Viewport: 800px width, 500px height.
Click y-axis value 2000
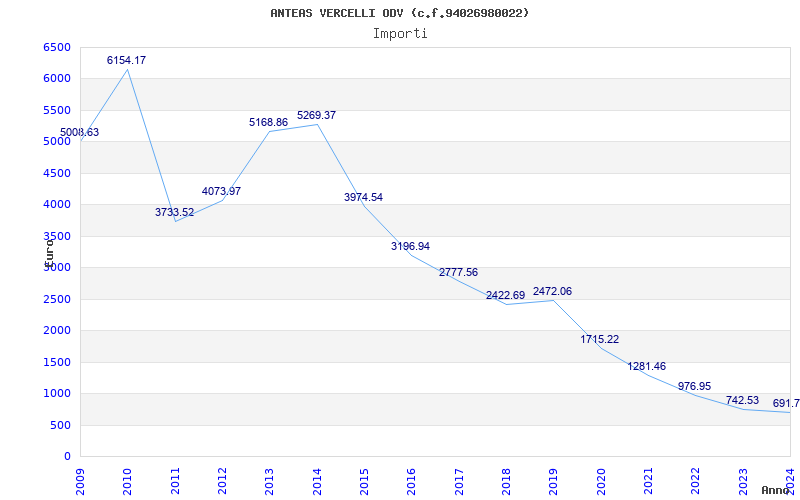click(x=57, y=331)
